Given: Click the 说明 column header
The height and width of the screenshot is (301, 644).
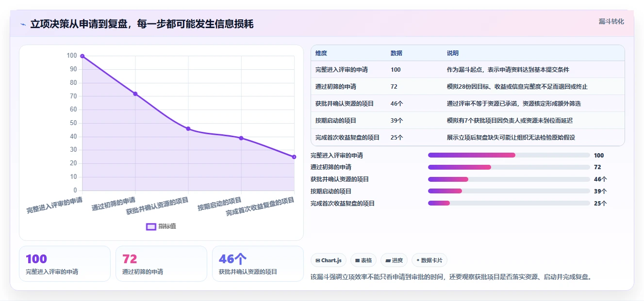Looking at the screenshot, I should point(453,53).
